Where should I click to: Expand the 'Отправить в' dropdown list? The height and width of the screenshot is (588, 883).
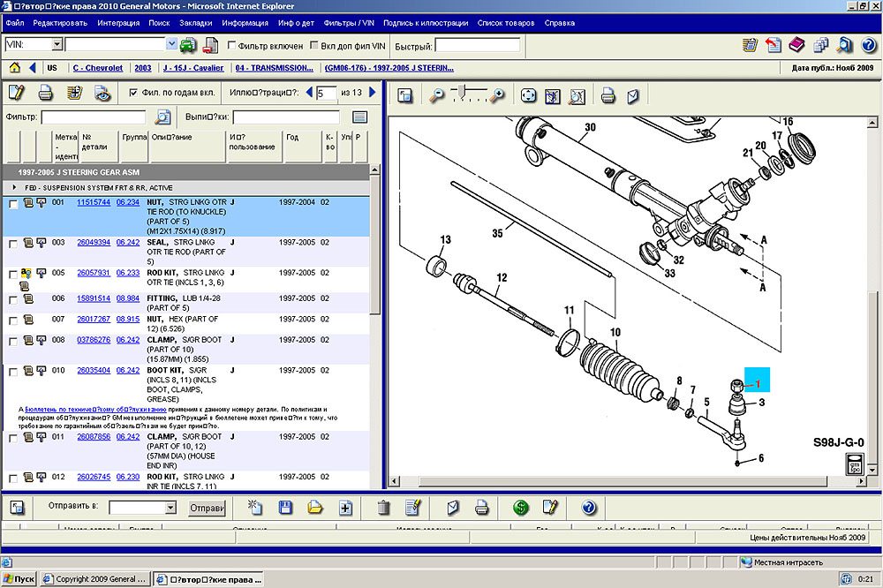171,509
